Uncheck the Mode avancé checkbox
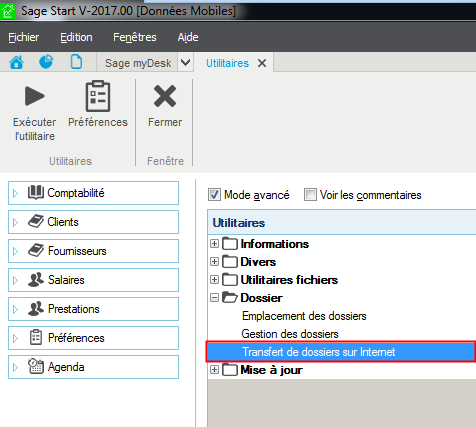Viewport: 476px width, 427px height. click(214, 195)
